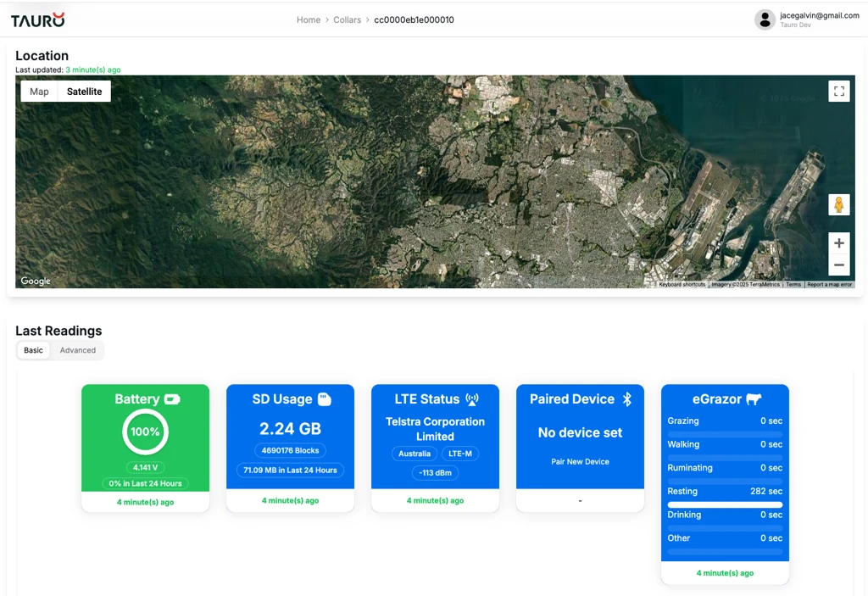Switch map to Map view
This screenshot has height=596, width=868.
[39, 92]
